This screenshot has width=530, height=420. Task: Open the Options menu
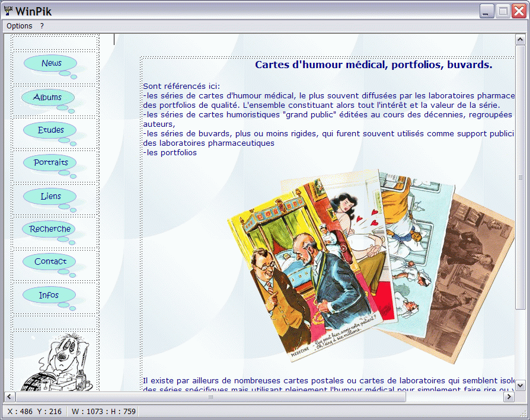(19, 26)
